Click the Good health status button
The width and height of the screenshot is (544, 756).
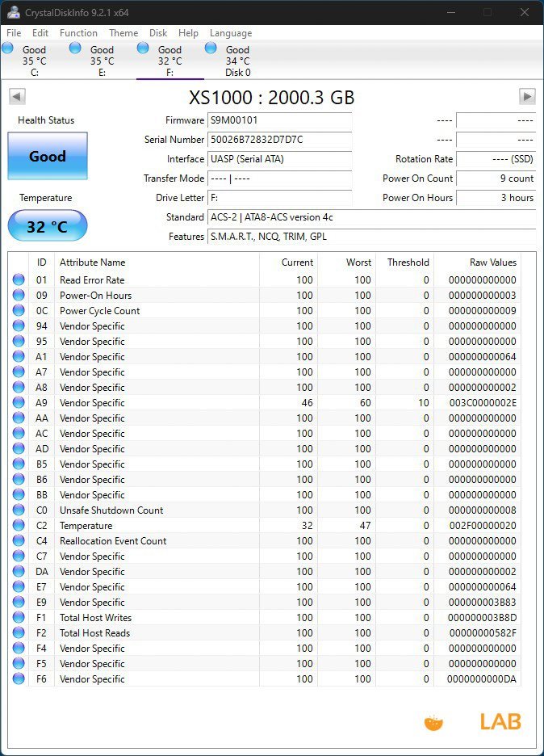(48, 156)
